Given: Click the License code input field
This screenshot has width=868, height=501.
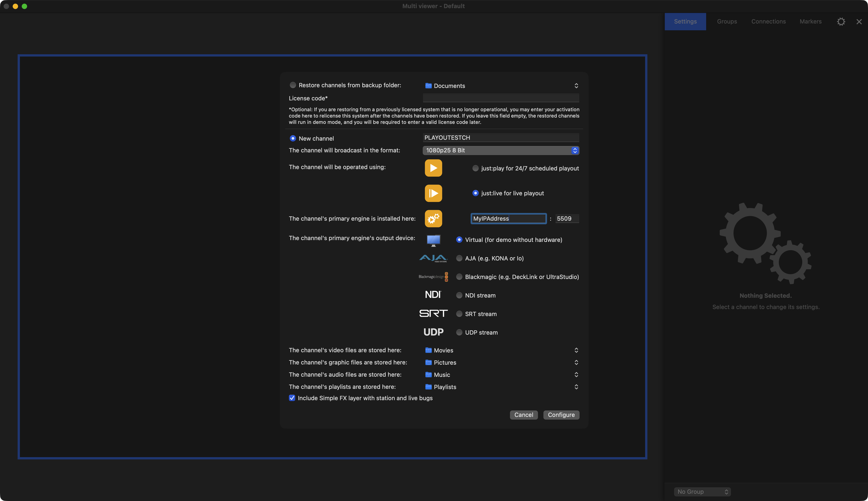Looking at the screenshot, I should [x=501, y=98].
